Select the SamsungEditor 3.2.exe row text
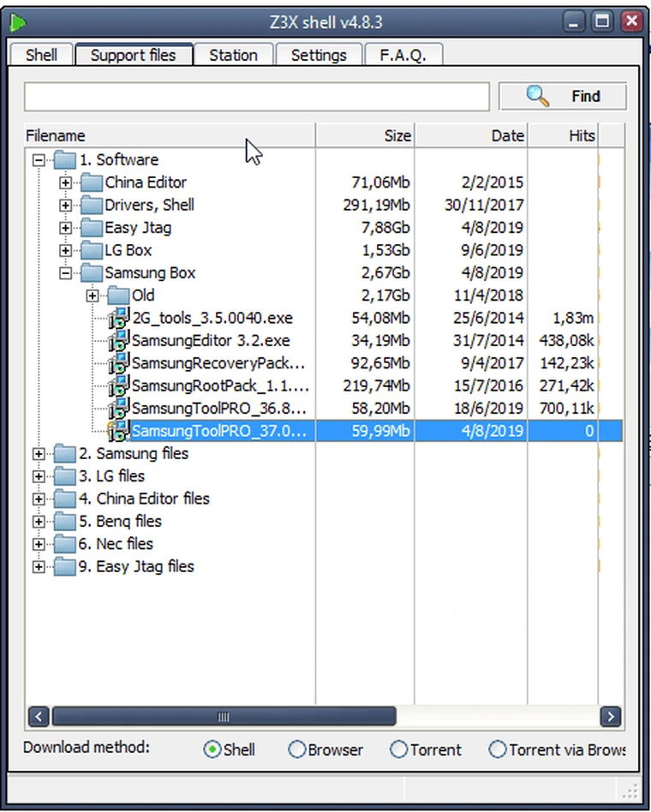Image resolution: width=651 pixels, height=812 pixels. [211, 341]
